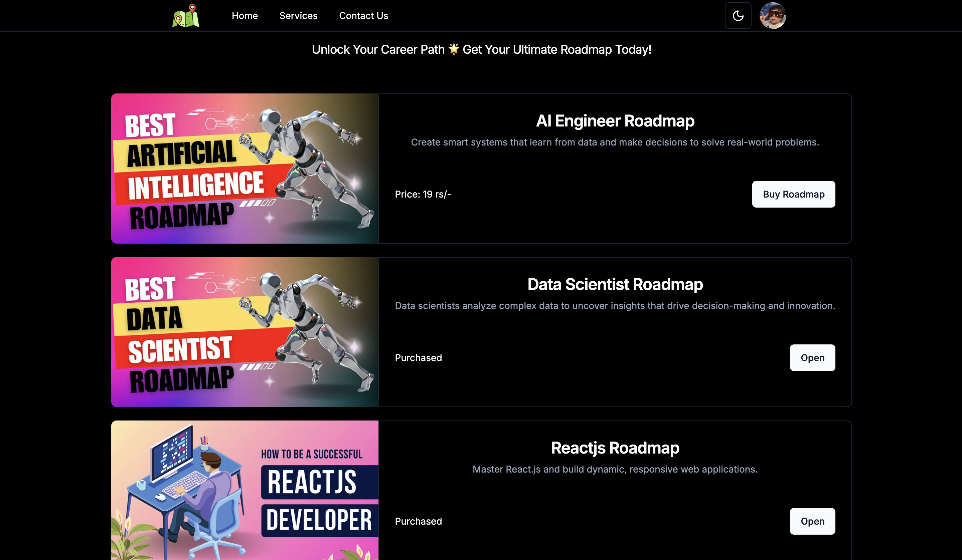Click the AI Engineer Roadmap thumbnail image
The image size is (962, 560).
pyautogui.click(x=245, y=169)
